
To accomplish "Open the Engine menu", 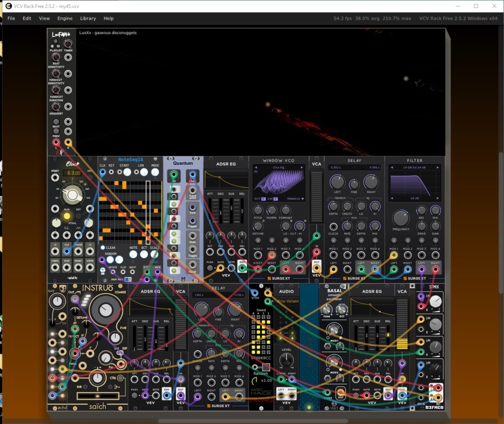I will tap(65, 18).
